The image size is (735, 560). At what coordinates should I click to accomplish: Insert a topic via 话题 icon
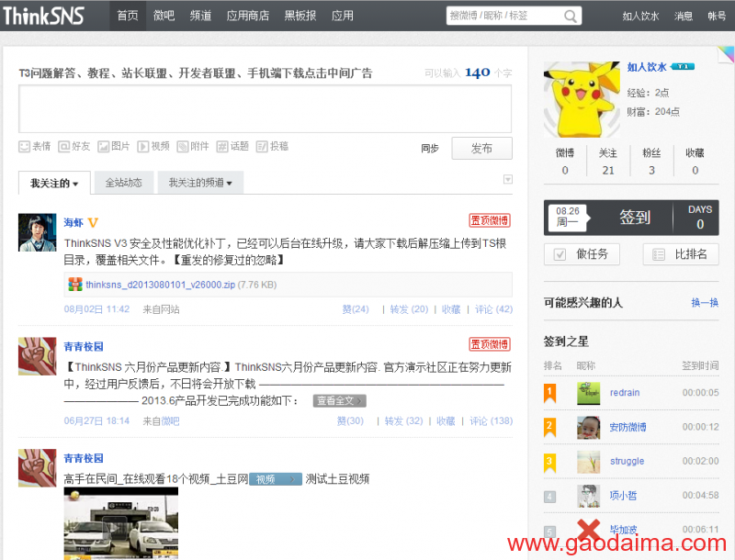point(221,147)
